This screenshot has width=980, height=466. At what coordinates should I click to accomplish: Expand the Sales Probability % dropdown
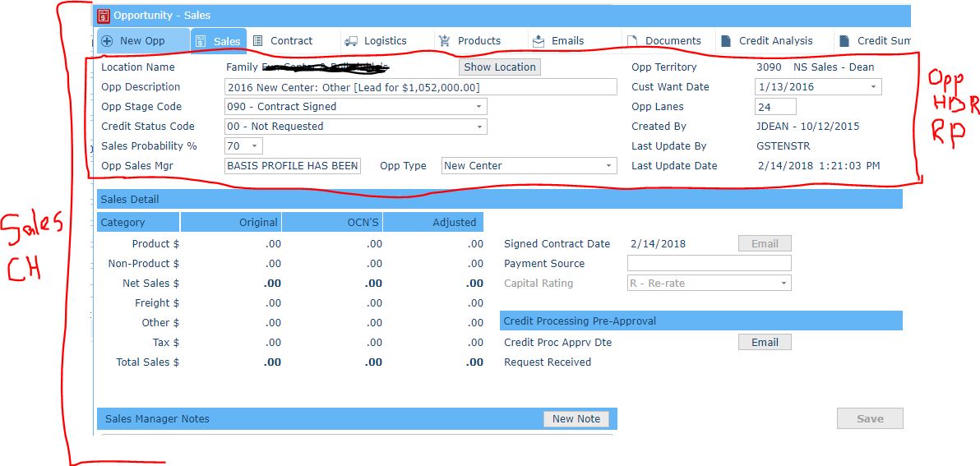[x=254, y=146]
